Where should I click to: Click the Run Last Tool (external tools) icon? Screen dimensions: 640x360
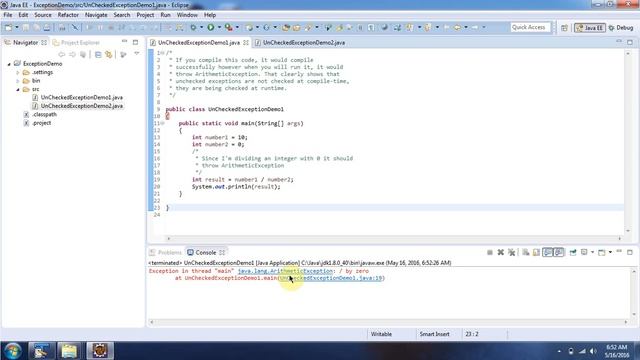229,27
